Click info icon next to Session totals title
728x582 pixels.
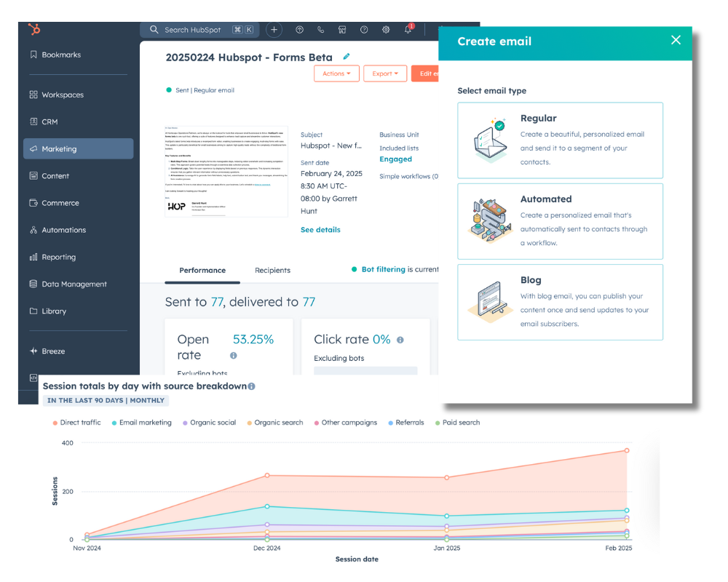pyautogui.click(x=252, y=386)
